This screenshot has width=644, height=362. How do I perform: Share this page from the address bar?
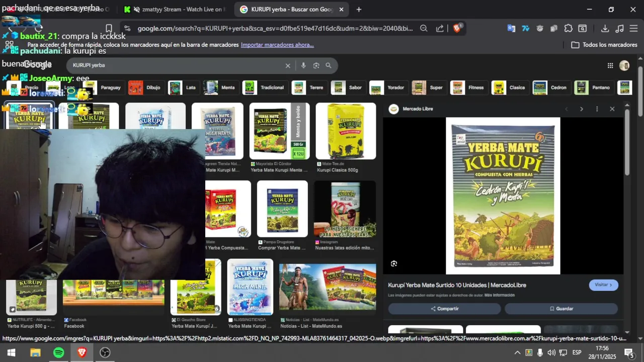point(440,29)
